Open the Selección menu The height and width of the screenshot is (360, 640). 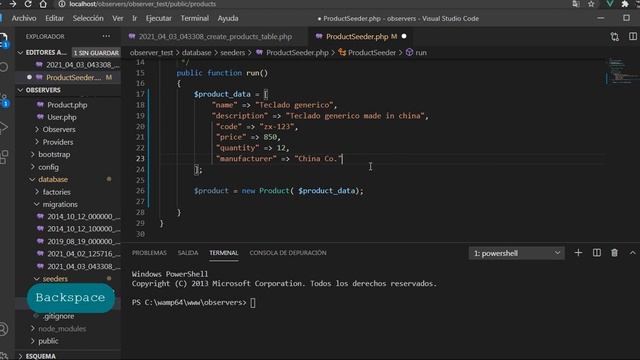(88, 18)
